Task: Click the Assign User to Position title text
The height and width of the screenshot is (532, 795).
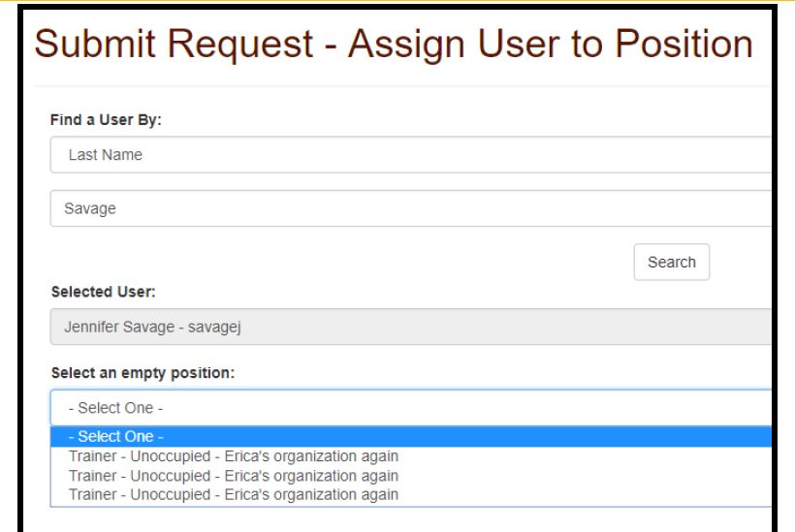Action: [x=550, y=44]
